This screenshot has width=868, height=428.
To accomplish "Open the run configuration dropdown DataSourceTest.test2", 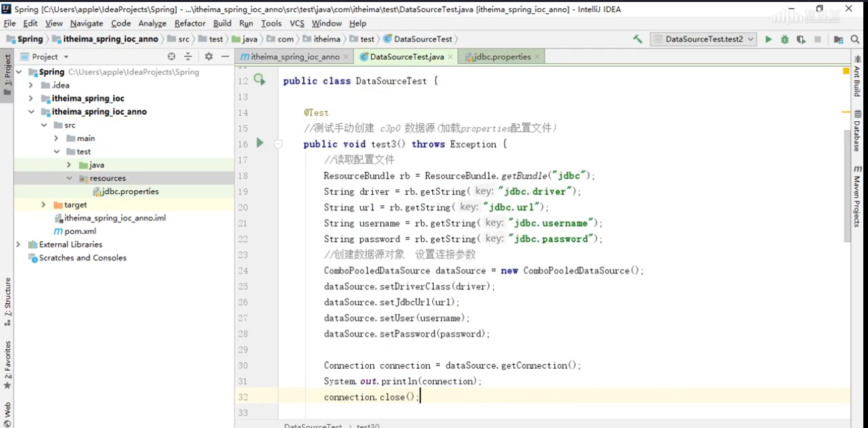I will pos(703,39).
